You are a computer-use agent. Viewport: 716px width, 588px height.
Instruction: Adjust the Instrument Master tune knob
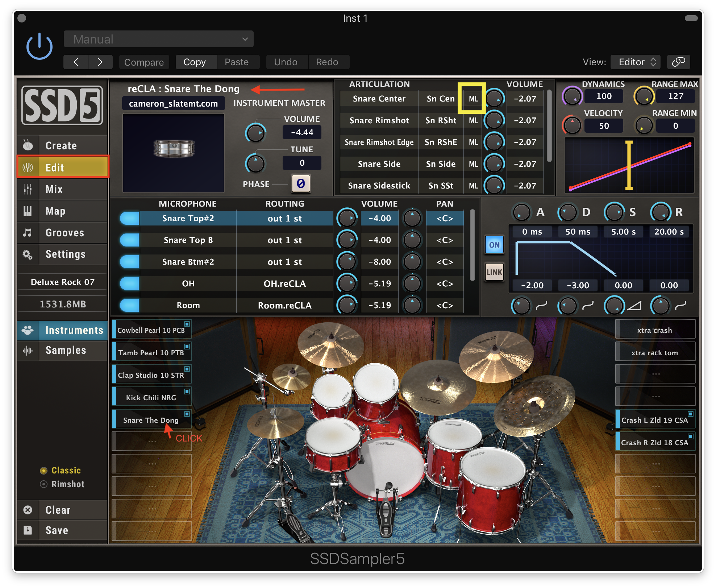[x=255, y=163]
